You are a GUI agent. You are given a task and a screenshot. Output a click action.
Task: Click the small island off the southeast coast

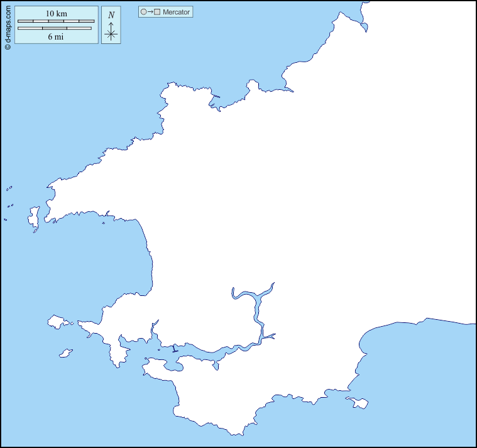click(358, 402)
